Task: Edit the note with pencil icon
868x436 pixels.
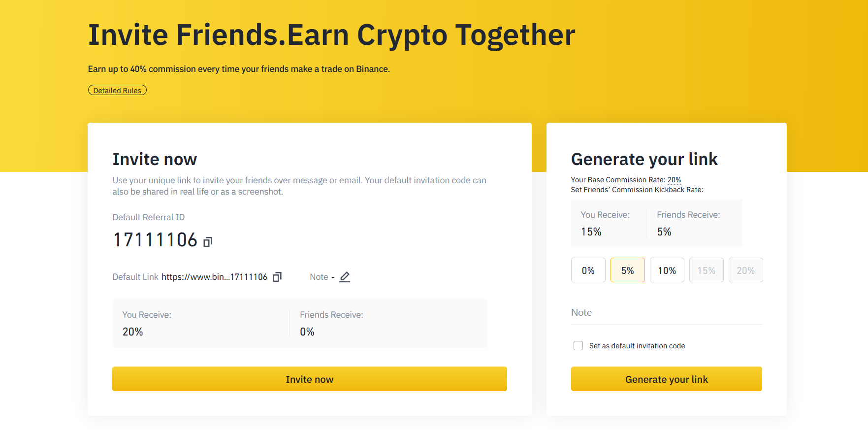Action: 345,277
